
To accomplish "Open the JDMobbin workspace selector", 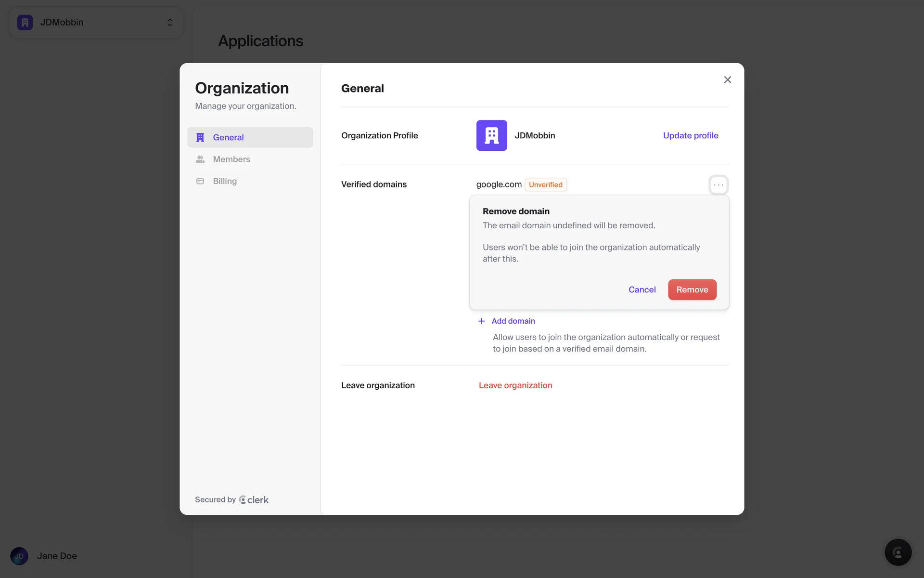I will pos(62,23).
